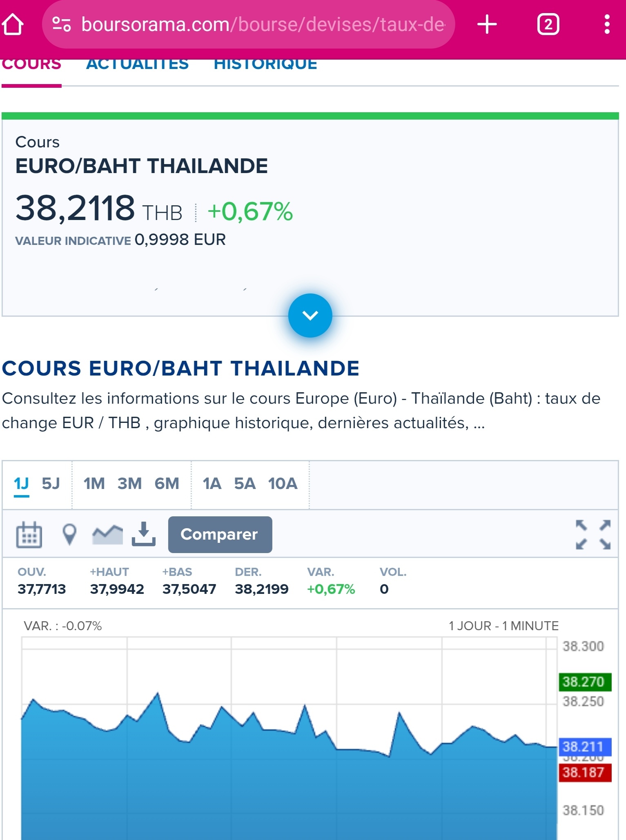The width and height of the screenshot is (626, 840).
Task: Select the 1M chart period
Action: pos(94,484)
